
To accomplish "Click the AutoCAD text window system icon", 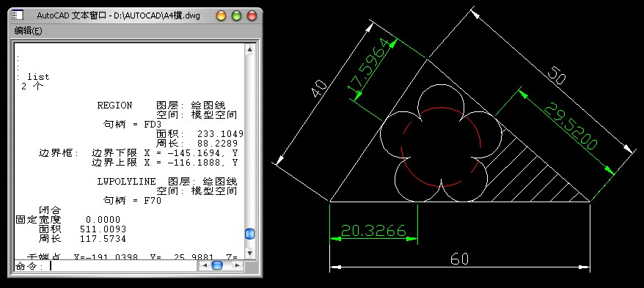I will [18, 15].
